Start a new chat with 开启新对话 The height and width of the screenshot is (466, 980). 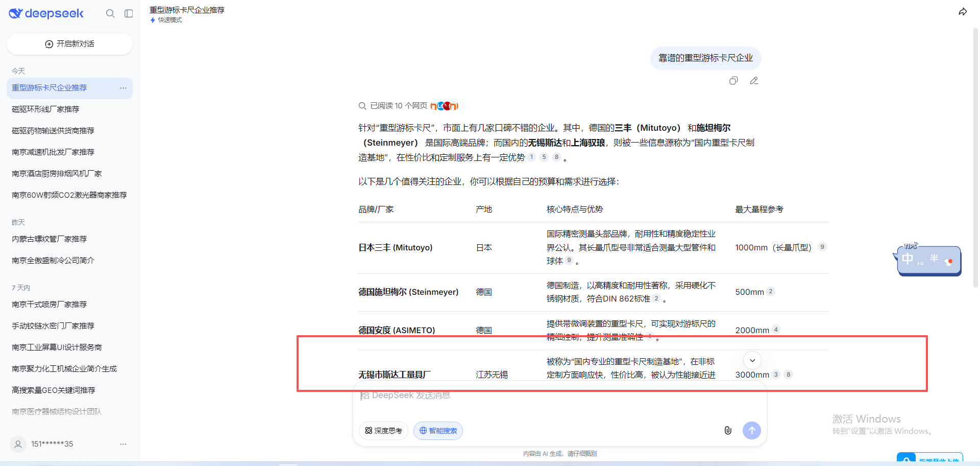[69, 44]
